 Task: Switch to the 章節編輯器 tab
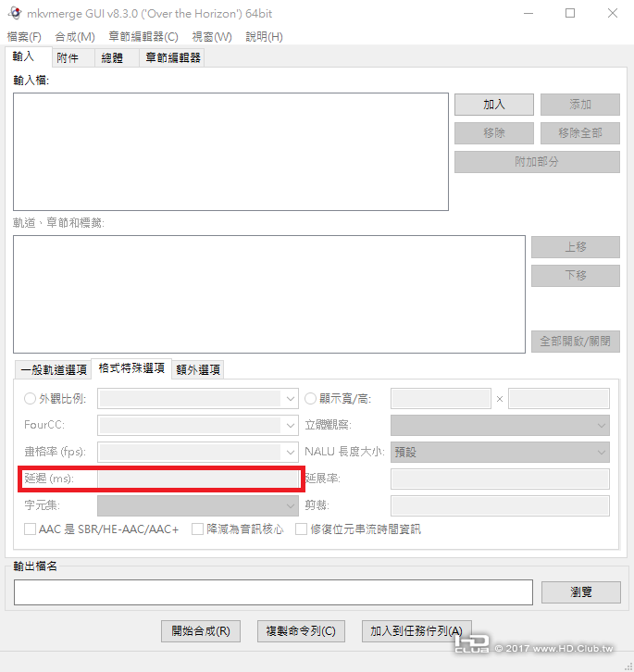(x=172, y=58)
